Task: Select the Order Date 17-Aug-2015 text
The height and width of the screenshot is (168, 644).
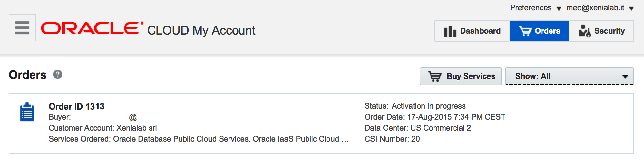Action: click(435, 117)
